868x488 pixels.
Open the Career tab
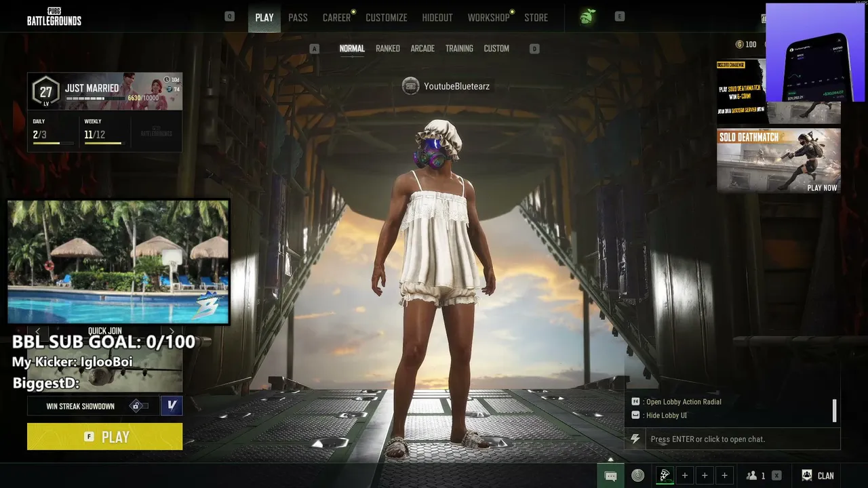click(337, 18)
